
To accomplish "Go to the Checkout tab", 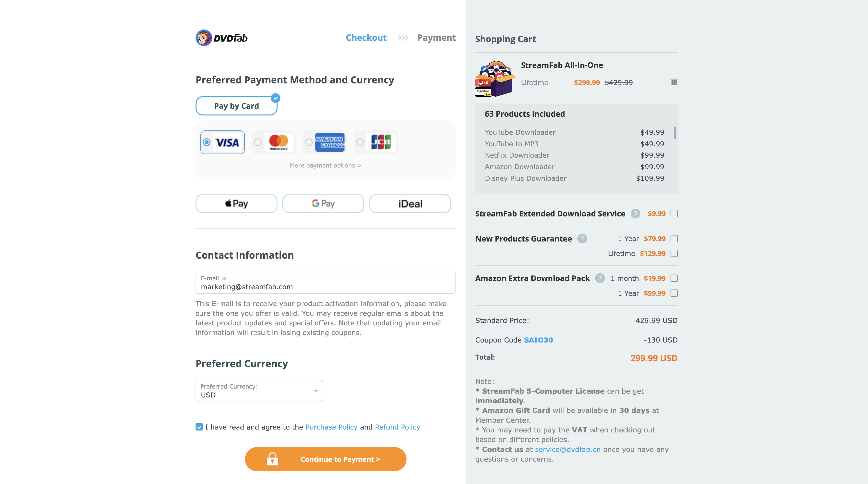I will click(366, 37).
